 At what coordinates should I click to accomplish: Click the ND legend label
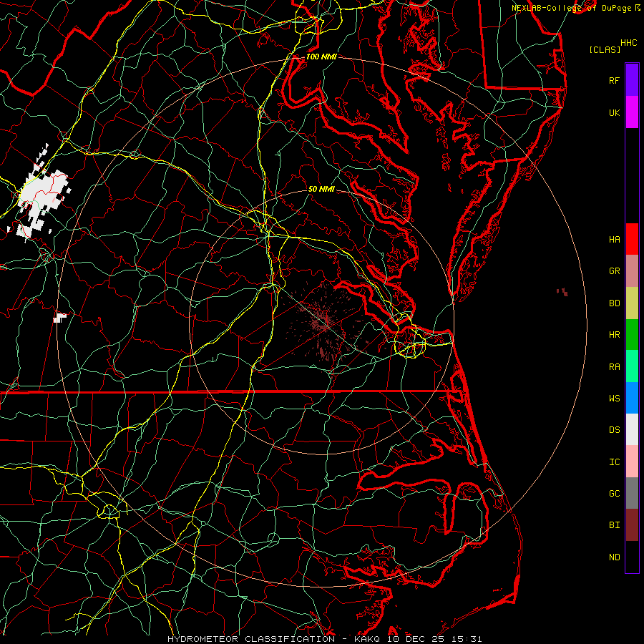(614, 557)
